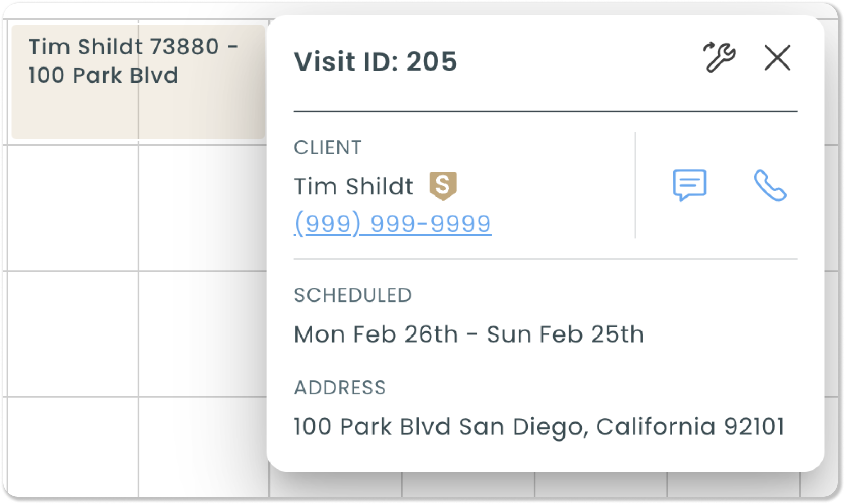Click 100 Park Blvd in the calendar event
This screenshot has width=845, height=504.
pos(103,75)
